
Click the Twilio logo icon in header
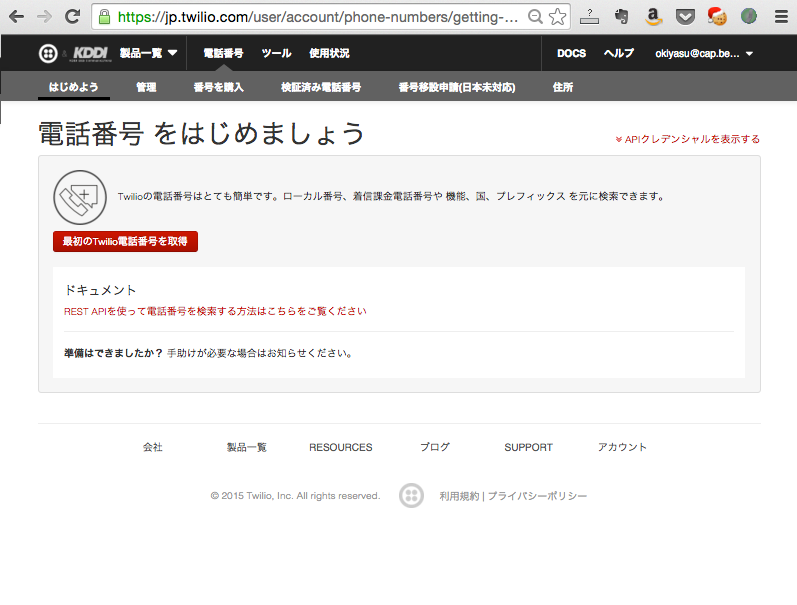48,53
